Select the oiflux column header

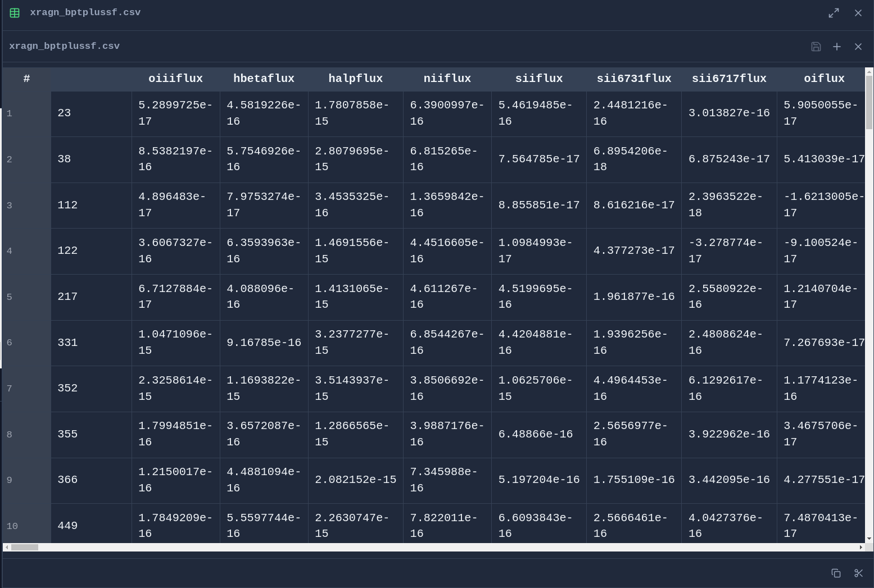(824, 78)
